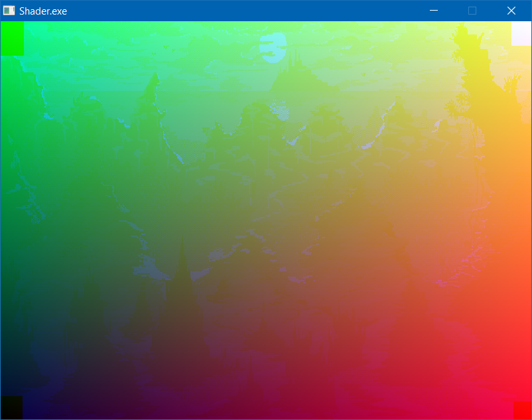Click the tall dark spire in lower canvas
The height and width of the screenshot is (420, 532).
[182, 279]
